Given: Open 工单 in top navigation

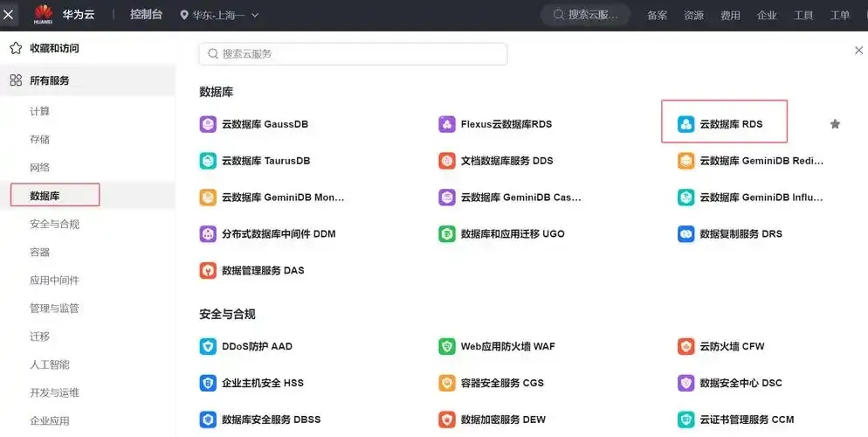Looking at the screenshot, I should click(840, 15).
